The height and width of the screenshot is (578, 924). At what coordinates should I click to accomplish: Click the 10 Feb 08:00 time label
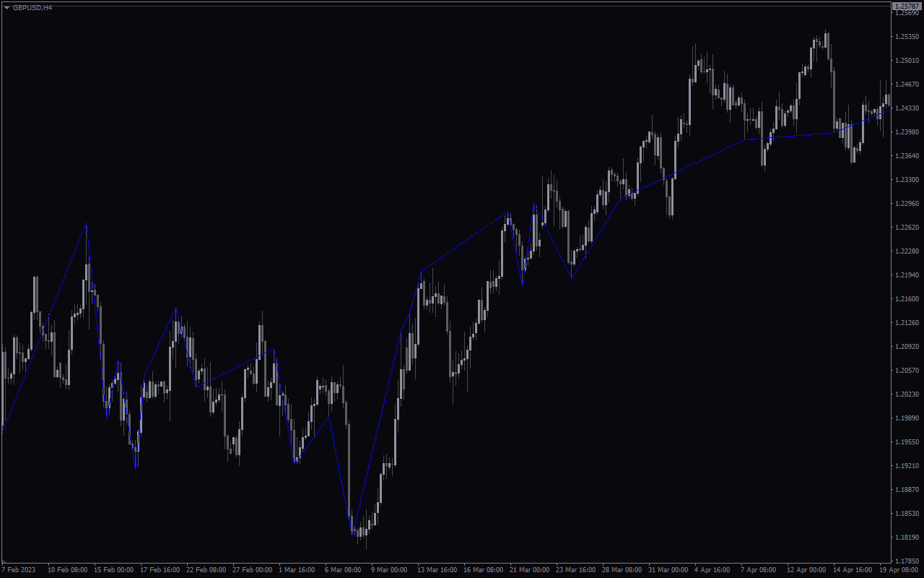click(x=67, y=569)
